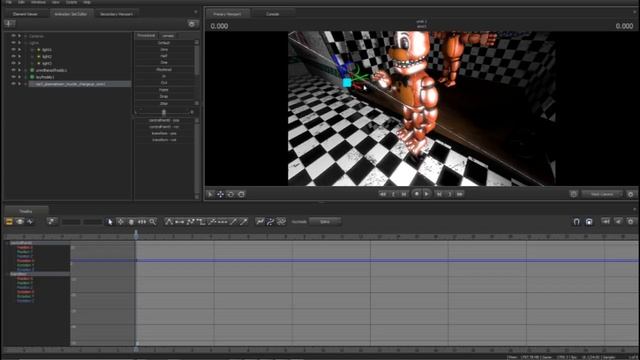Image resolution: width=640 pixels, height=360 pixels.
Task: Activate the move manipulator in viewport toolbar
Action: pos(220,194)
